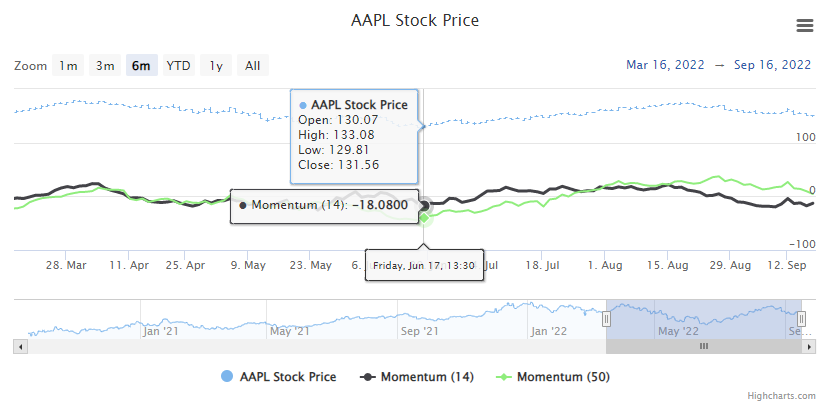827x416 pixels.
Task: Click the navigator scrollbar left arrow
Action: (x=19, y=346)
